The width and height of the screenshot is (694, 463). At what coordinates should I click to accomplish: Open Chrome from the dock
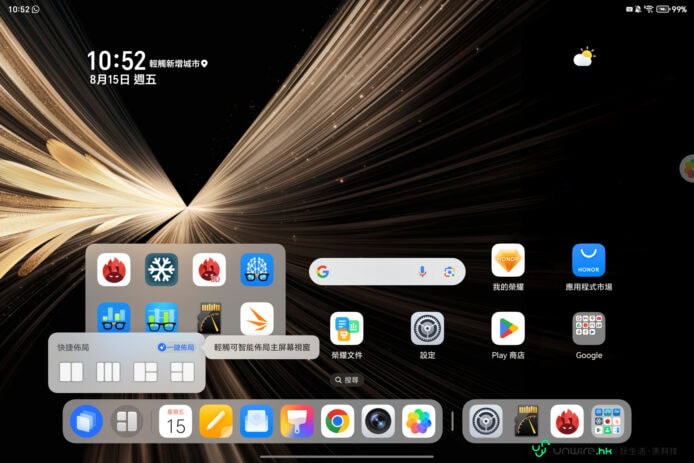(x=337, y=421)
